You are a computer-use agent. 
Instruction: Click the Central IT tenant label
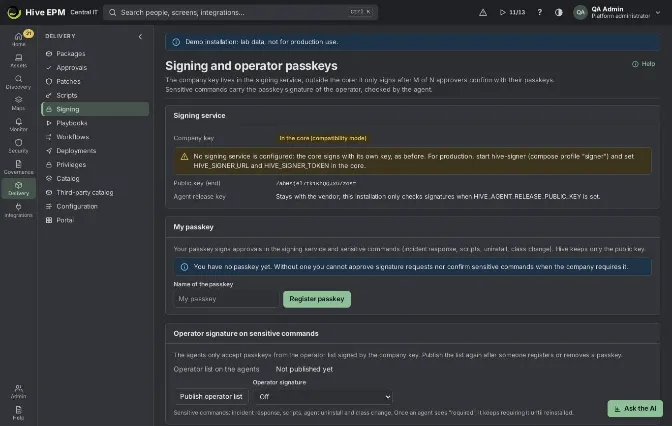pos(84,12)
